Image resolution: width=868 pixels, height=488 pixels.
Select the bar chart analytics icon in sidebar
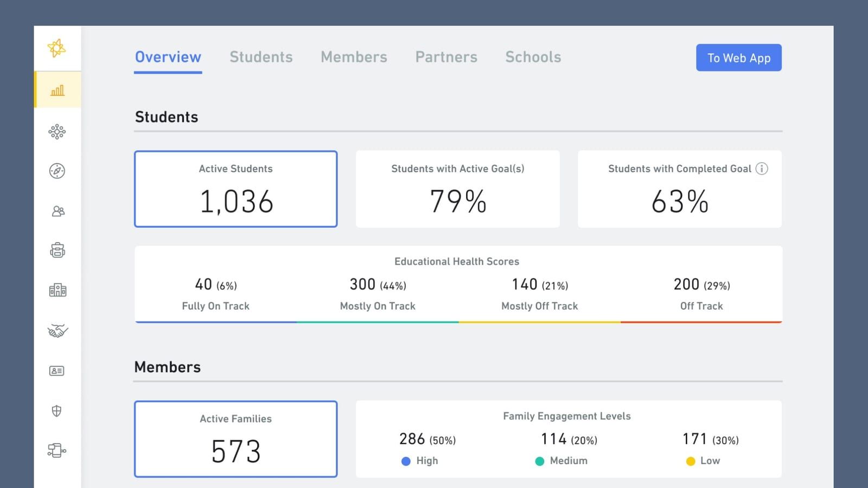click(57, 89)
